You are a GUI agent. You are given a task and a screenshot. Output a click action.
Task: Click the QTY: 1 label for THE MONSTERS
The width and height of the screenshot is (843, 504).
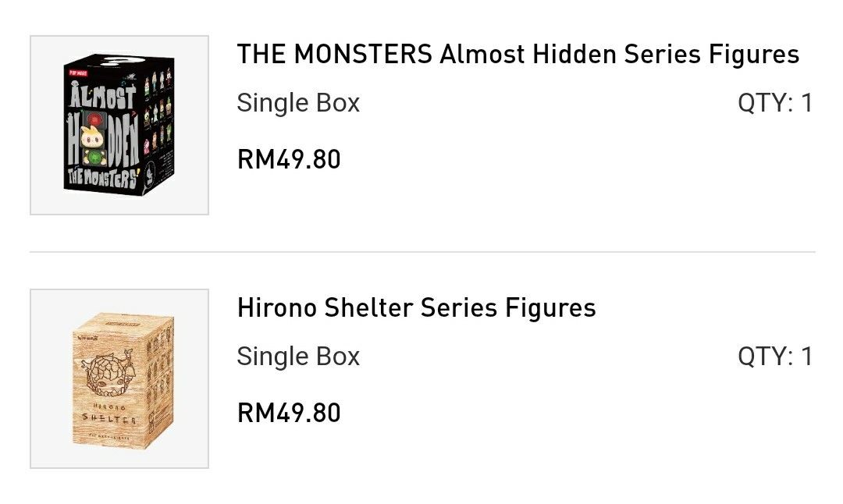(774, 103)
